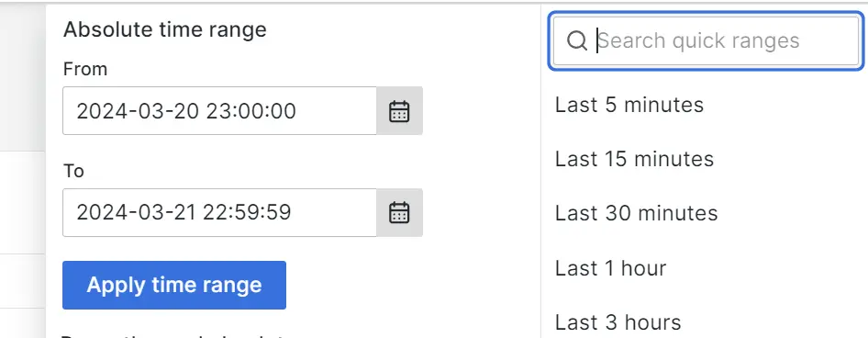Focus the Search quick ranges box
Screen dimensions: 868x338
[706, 41]
